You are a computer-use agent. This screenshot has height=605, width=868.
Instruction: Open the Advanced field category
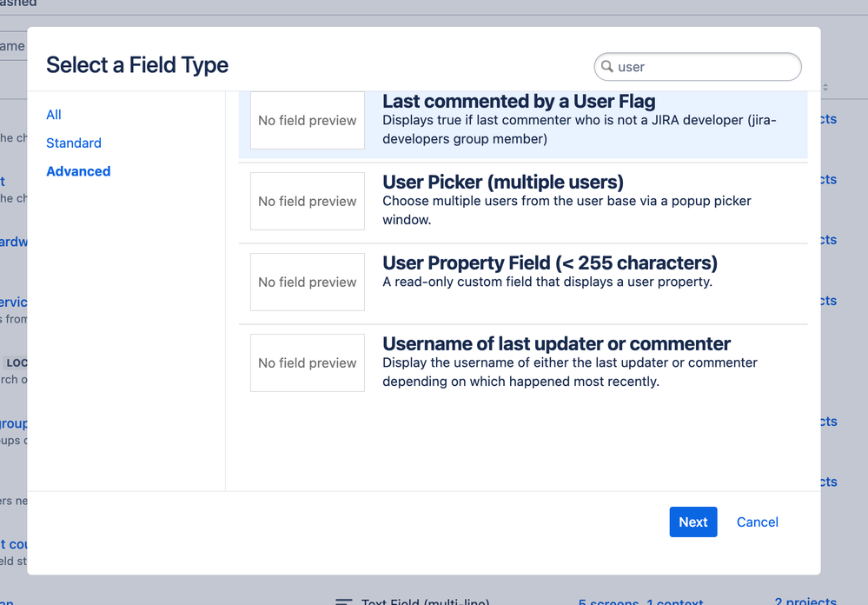click(x=78, y=171)
